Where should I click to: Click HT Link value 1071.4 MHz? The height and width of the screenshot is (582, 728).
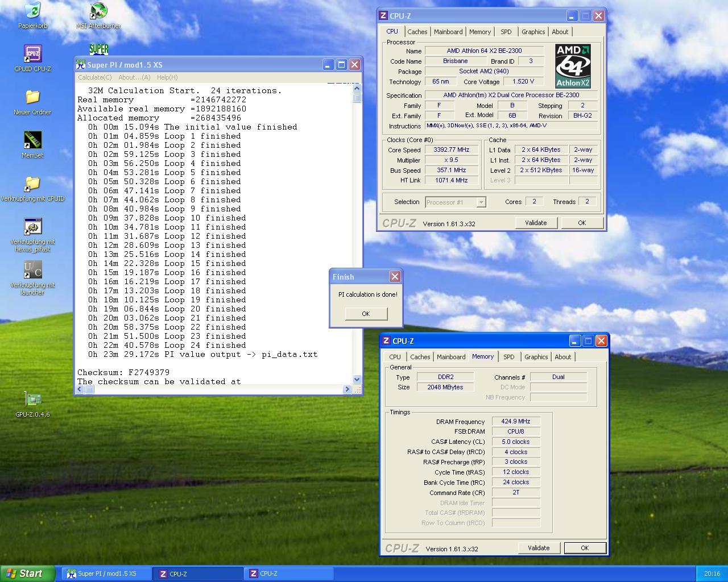tap(452, 181)
